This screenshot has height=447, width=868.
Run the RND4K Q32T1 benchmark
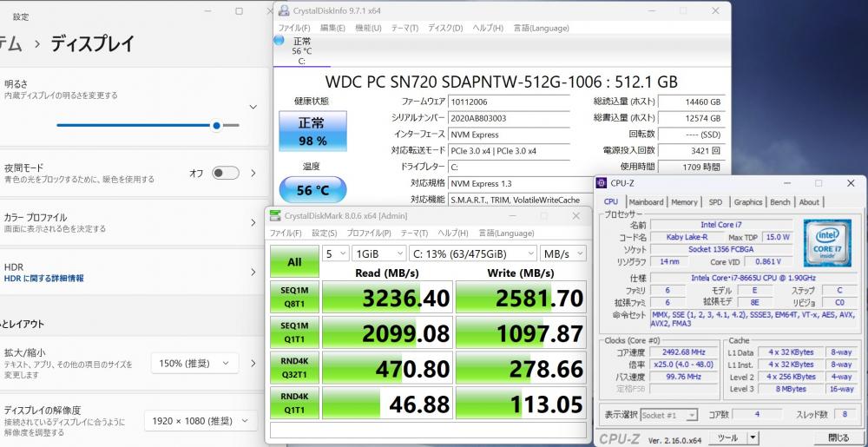pyautogui.click(x=294, y=368)
